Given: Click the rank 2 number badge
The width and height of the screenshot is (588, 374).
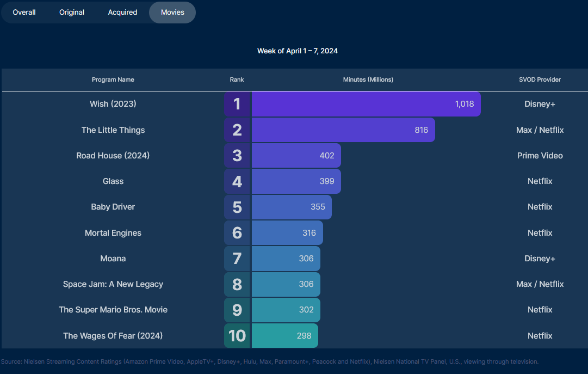Looking at the screenshot, I should [237, 130].
